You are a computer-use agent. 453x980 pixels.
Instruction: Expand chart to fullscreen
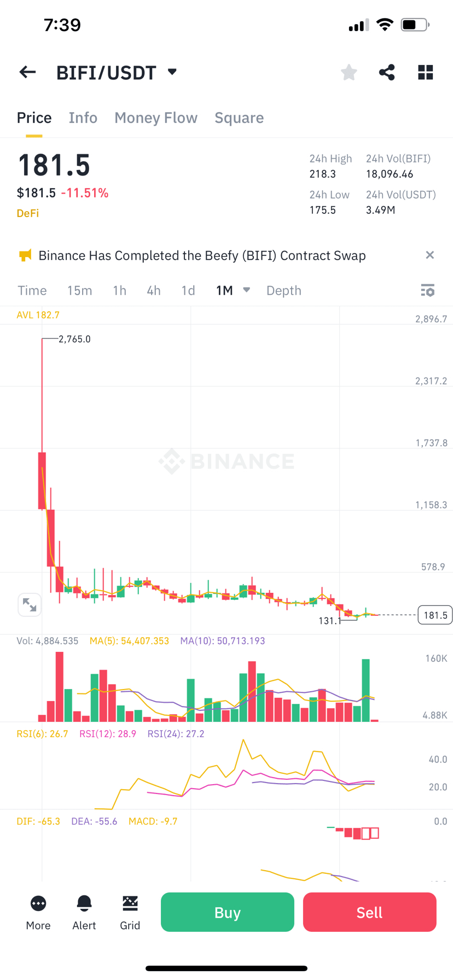point(30,604)
